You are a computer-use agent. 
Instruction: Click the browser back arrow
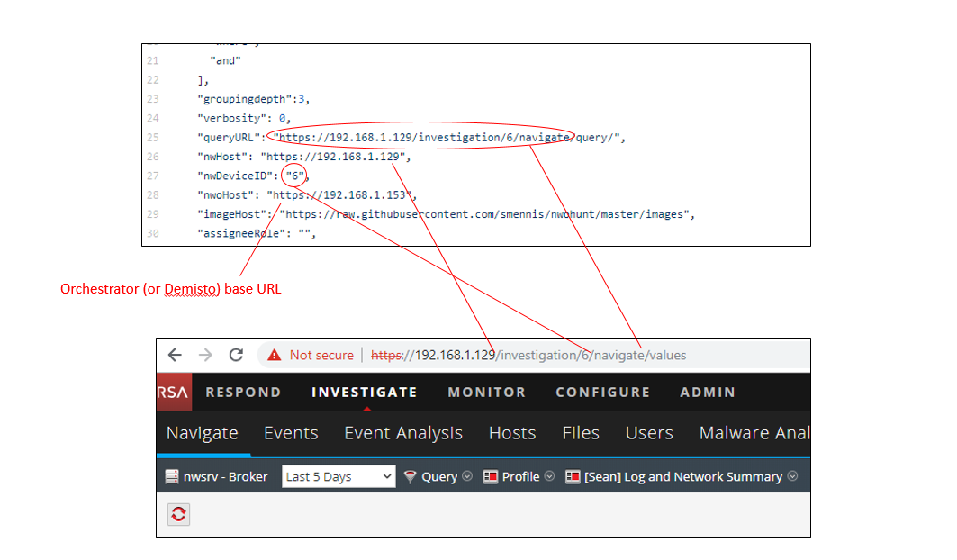click(x=175, y=355)
